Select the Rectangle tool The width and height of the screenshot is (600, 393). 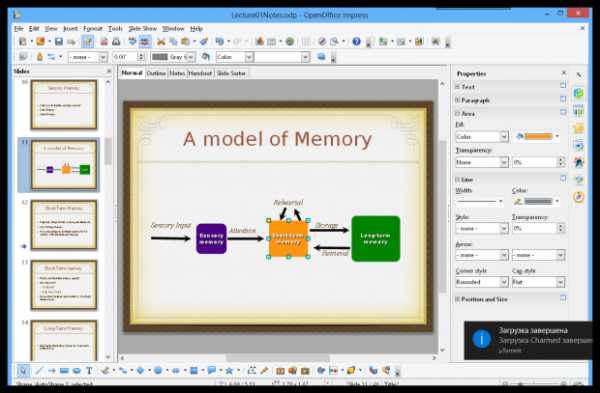point(64,370)
